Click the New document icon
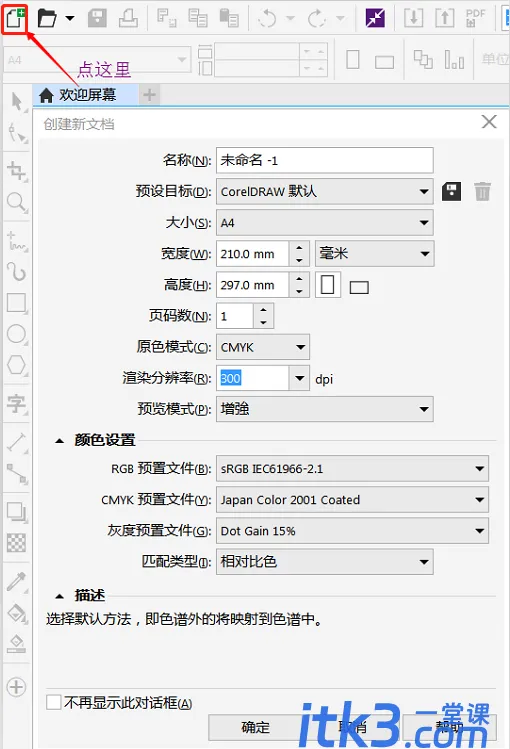This screenshot has height=749, width=510. pyautogui.click(x=15, y=19)
